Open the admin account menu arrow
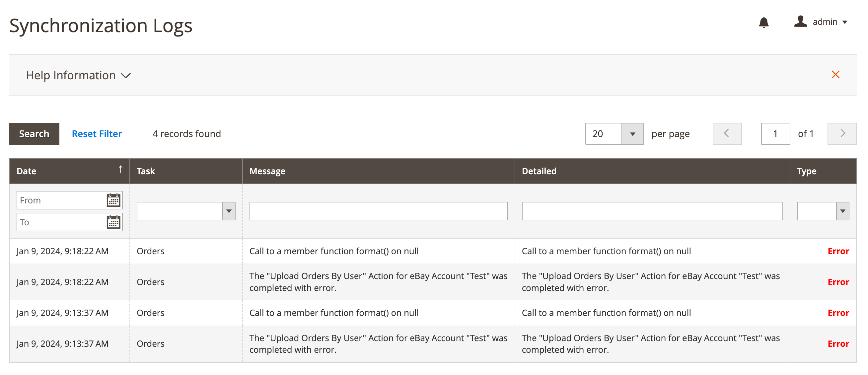Viewport: 868px width, 375px height. click(845, 22)
